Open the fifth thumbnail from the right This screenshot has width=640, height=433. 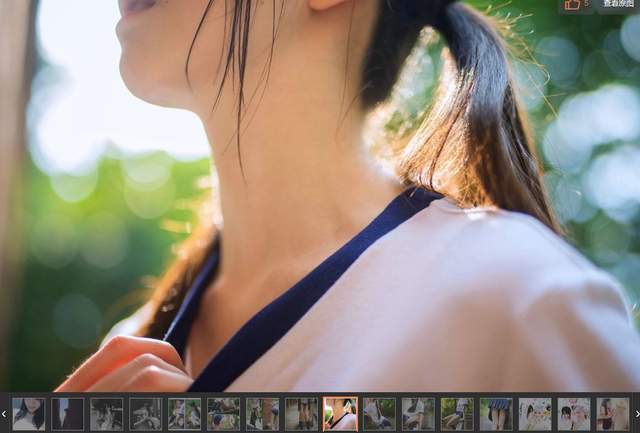pyautogui.click(x=457, y=413)
